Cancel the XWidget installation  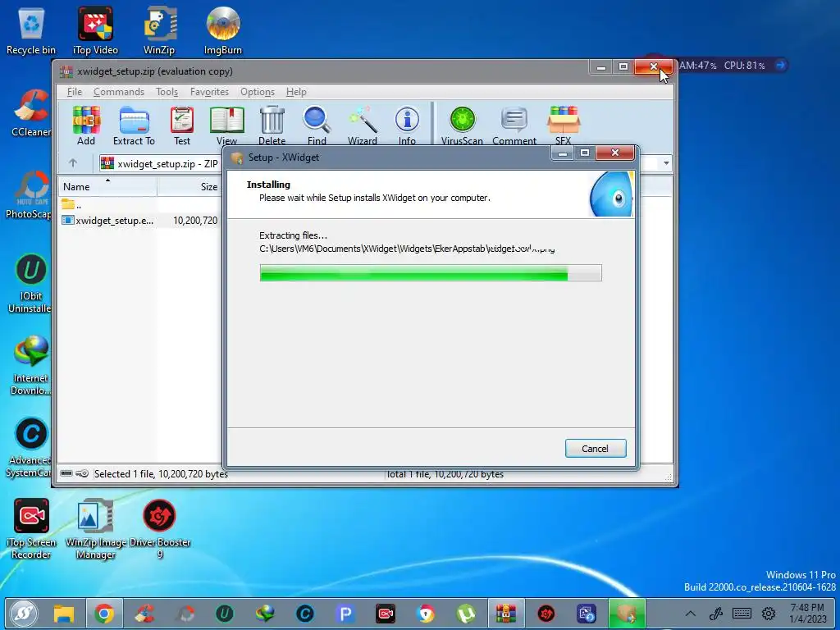pyautogui.click(x=596, y=449)
